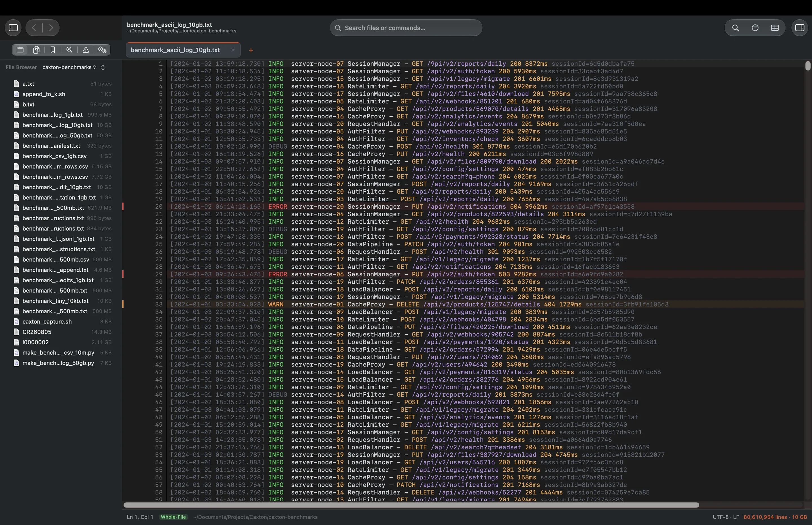Screen dimensions: 812x525
Task: Open the bookmarks sidebar icon
Action: click(x=53, y=50)
